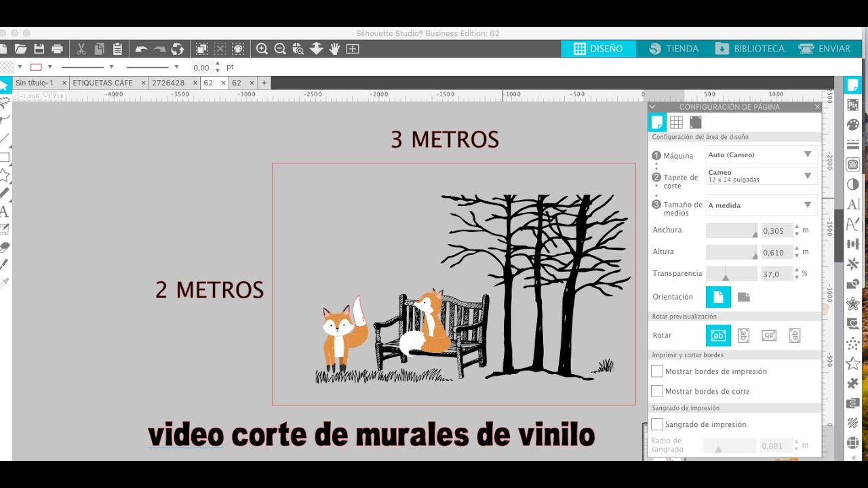The height and width of the screenshot is (488, 868).
Task: Rotate preview 270 degrees option
Action: point(795,335)
